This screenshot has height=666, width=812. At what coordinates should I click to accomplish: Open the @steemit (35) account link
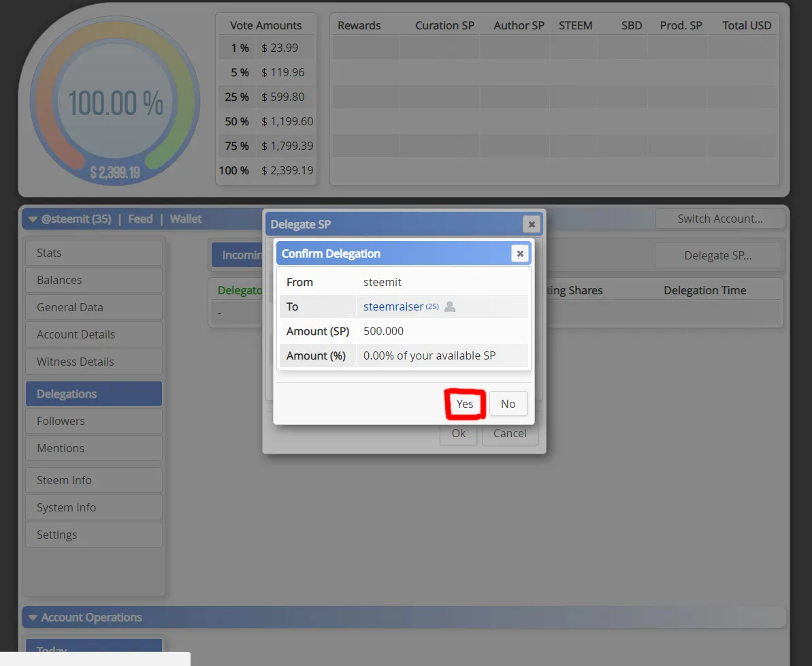click(x=76, y=219)
